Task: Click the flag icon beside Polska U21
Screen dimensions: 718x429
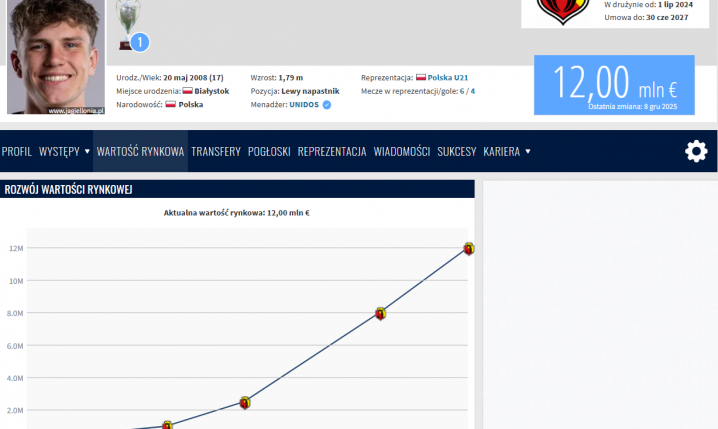Action: tap(420, 77)
